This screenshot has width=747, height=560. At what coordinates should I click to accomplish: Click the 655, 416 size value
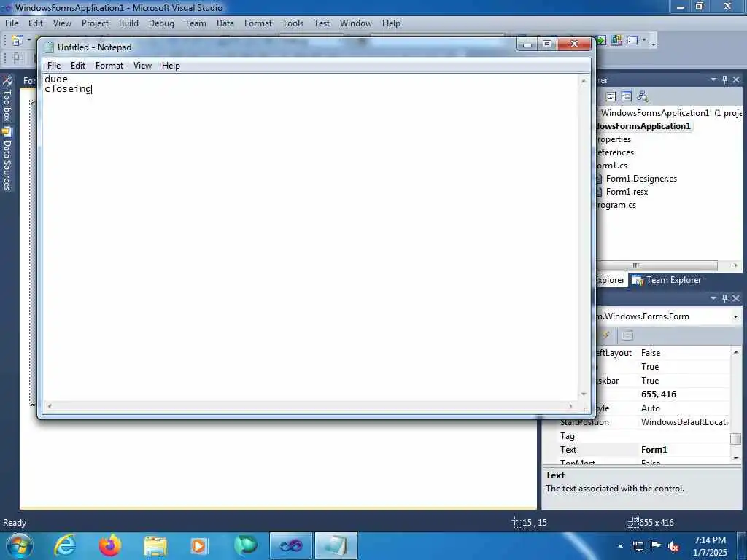(659, 394)
